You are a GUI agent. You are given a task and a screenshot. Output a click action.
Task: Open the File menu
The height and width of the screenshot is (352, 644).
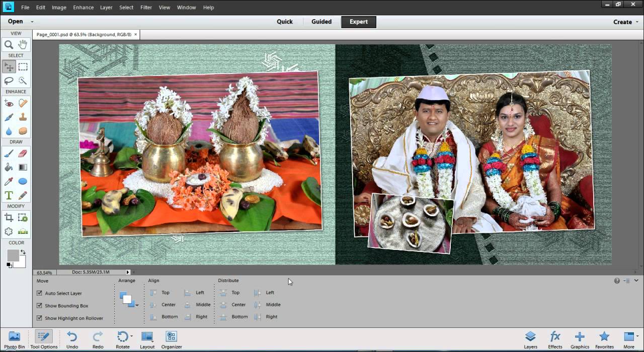pos(25,8)
